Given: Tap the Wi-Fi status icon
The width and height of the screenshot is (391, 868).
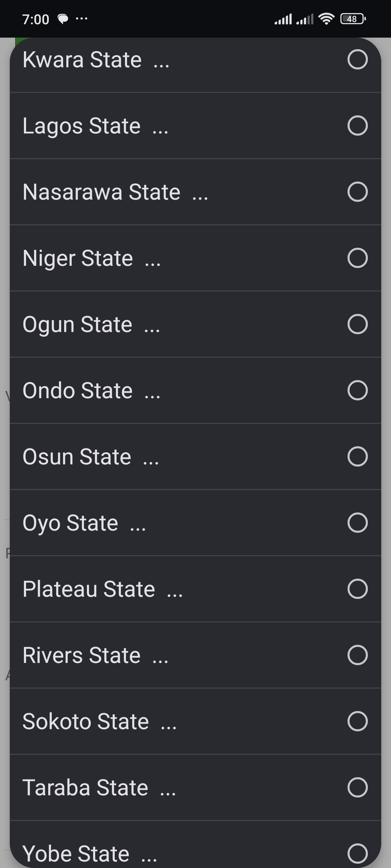Looking at the screenshot, I should pos(326,19).
